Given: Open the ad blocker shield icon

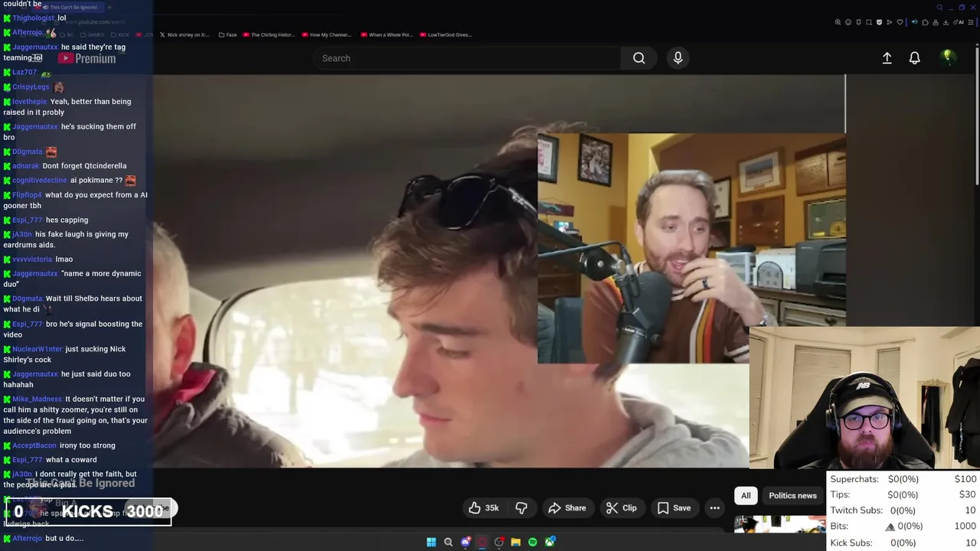Looking at the screenshot, I should (x=879, y=22).
